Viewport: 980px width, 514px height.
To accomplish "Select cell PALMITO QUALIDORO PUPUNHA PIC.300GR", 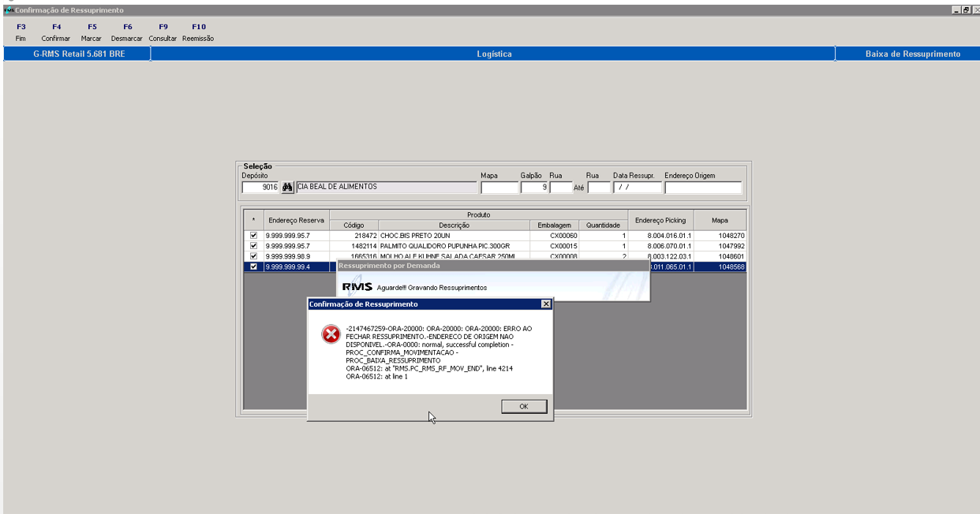I will (x=454, y=246).
